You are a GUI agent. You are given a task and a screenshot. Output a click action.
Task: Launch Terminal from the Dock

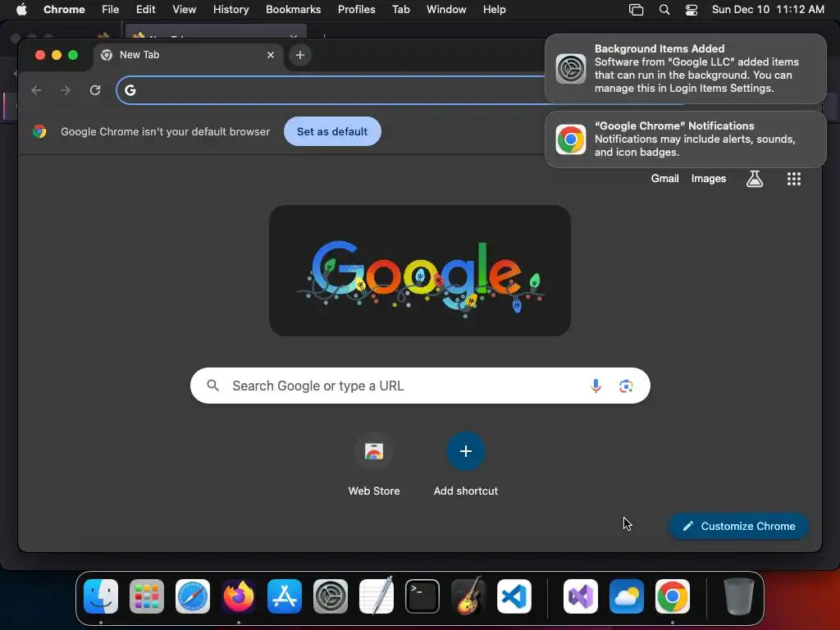(422, 596)
